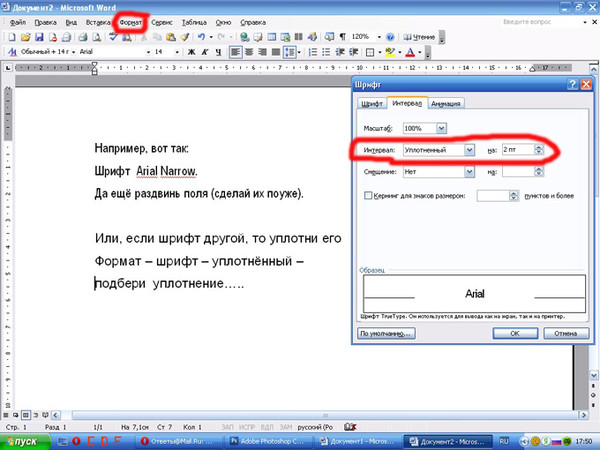Justify the text alignment
This screenshot has height=450, width=600.
[x=276, y=52]
